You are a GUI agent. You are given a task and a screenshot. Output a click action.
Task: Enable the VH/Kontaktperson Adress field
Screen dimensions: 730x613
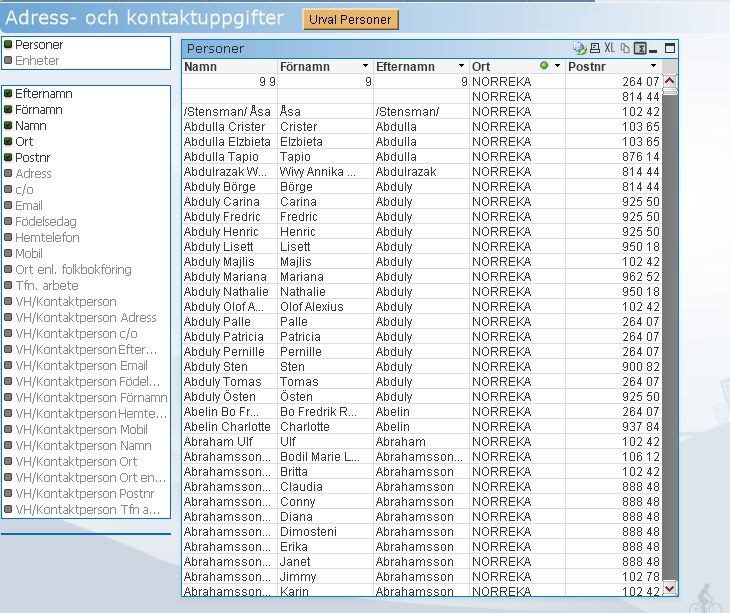[x=81, y=317]
